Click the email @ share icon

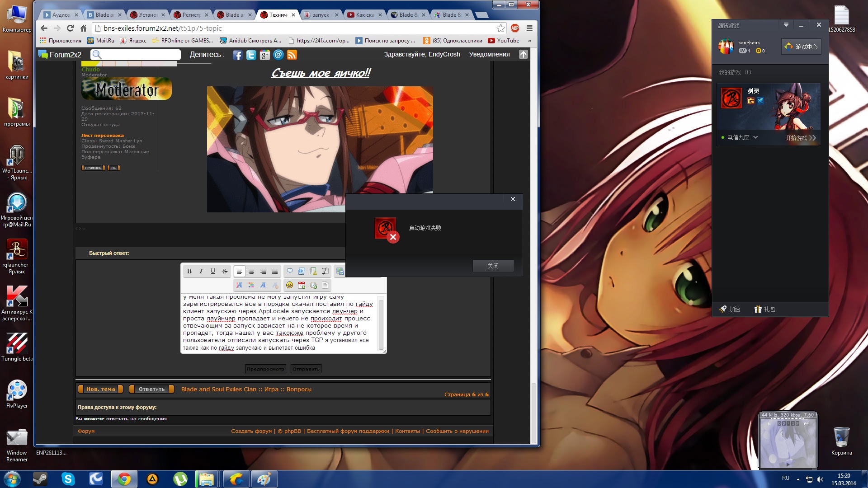(278, 55)
